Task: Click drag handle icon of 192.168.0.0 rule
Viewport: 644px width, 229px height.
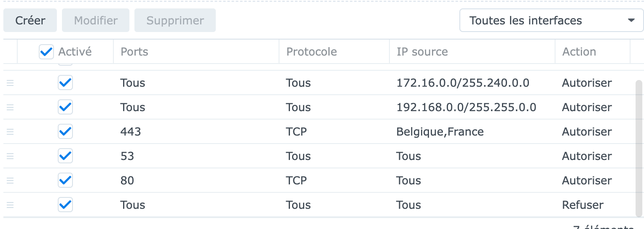Action: pyautogui.click(x=10, y=107)
